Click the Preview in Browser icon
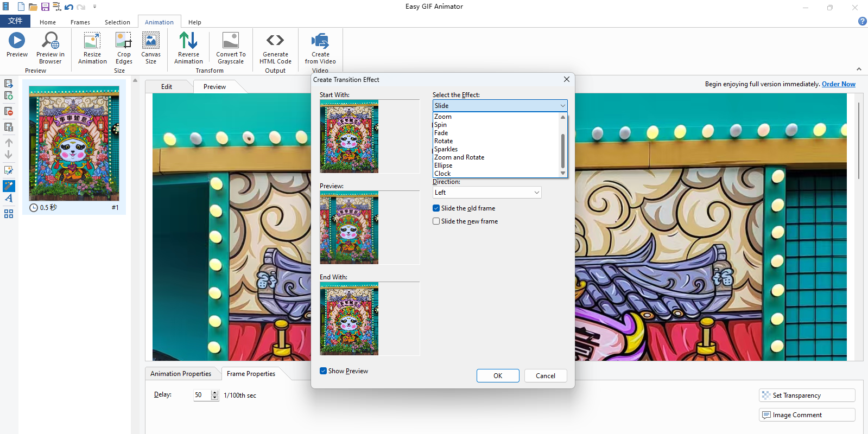 50,41
